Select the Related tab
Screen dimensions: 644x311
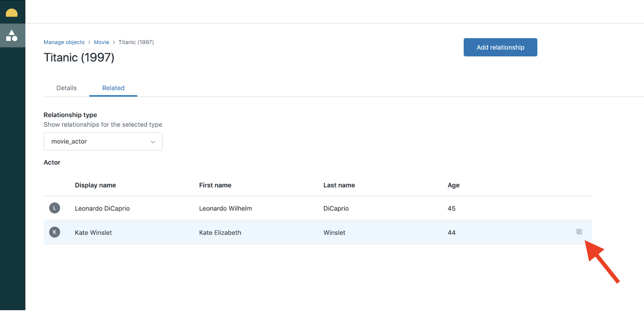(x=113, y=88)
